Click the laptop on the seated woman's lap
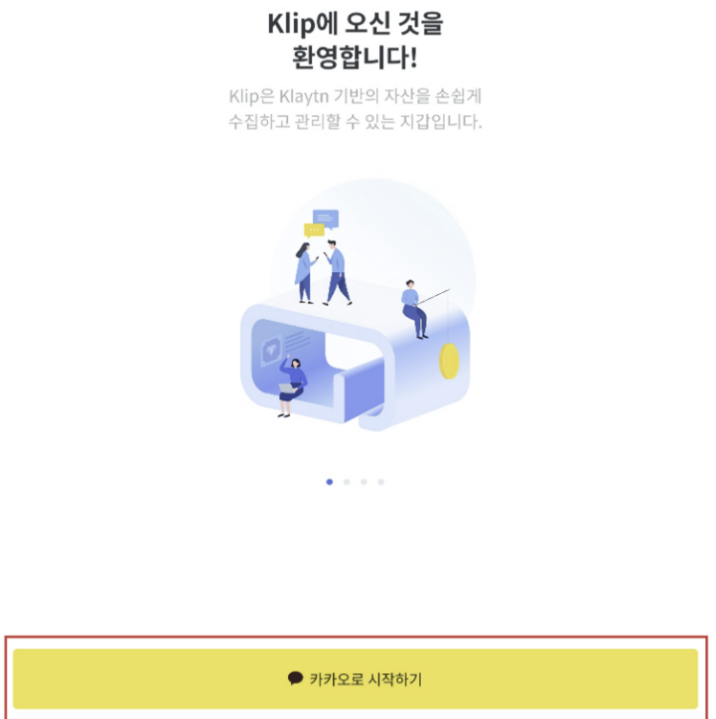 (x=288, y=388)
